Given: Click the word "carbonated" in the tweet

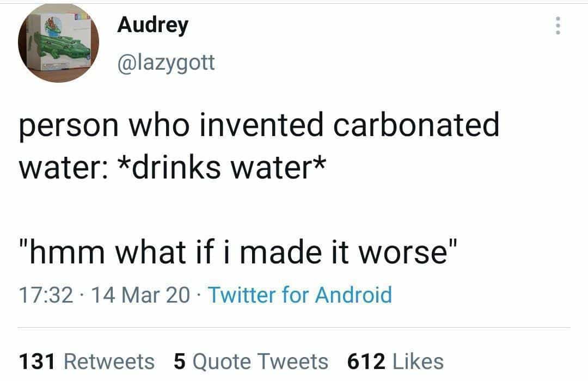Looking at the screenshot, I should click(x=416, y=126).
